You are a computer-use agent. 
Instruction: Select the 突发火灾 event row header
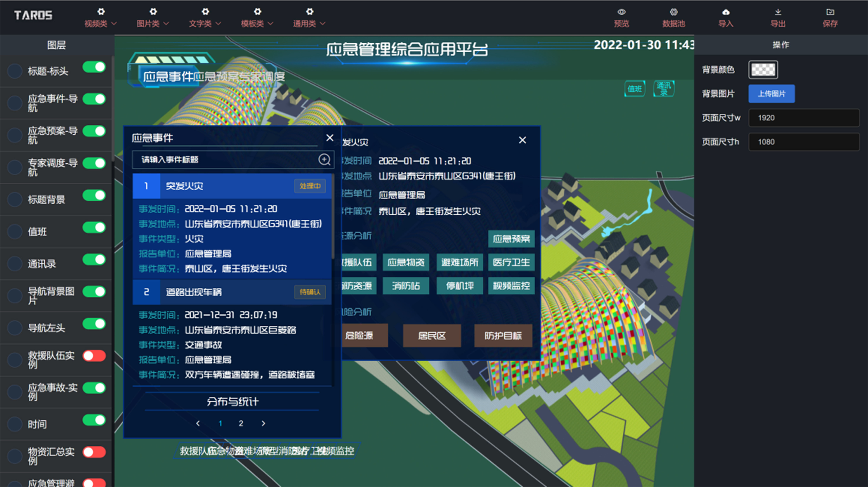point(232,186)
